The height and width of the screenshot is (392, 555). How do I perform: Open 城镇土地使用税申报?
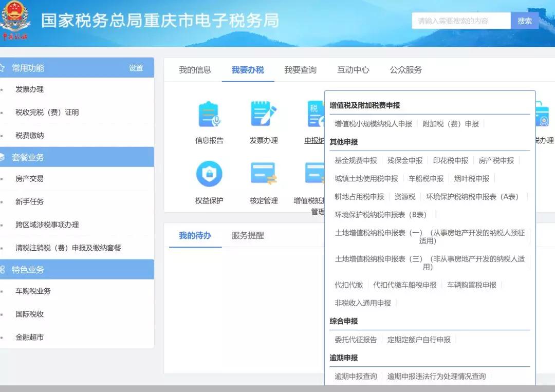pos(366,178)
